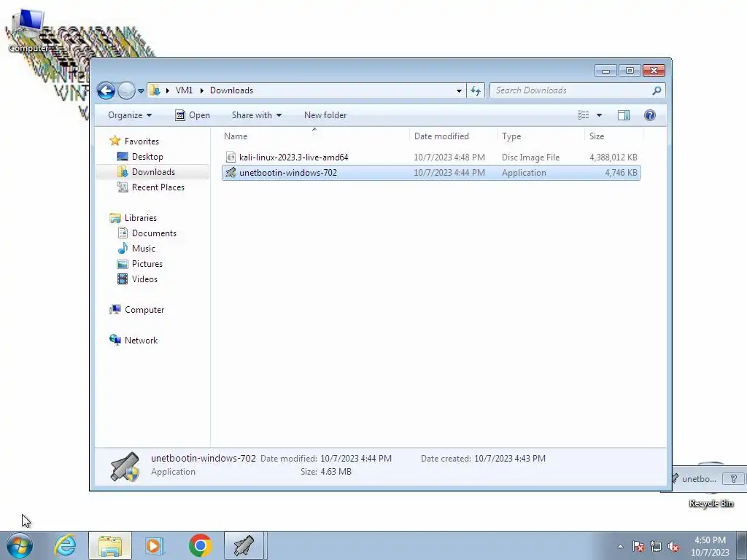The image size is (747, 560).
Task: Click UNetbootin taskbar button
Action: coord(244,545)
